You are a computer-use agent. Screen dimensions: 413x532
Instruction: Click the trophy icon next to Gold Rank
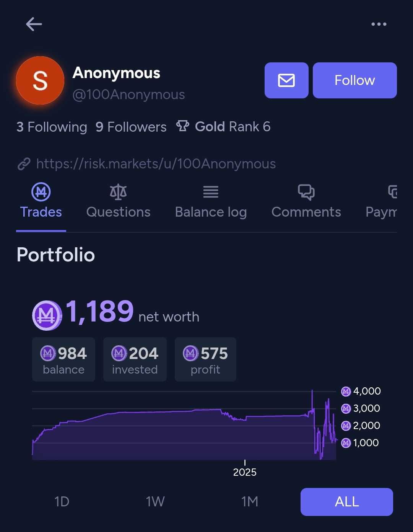point(183,126)
